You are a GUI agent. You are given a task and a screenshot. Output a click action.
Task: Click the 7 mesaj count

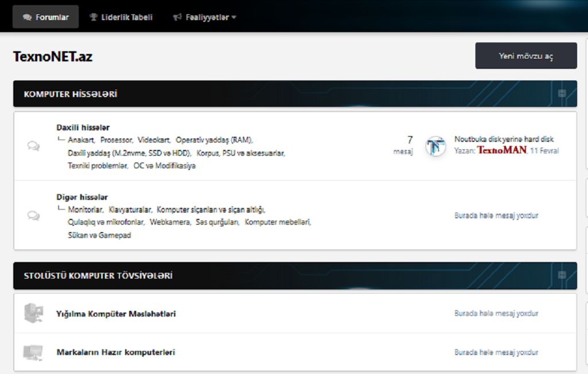(x=403, y=145)
